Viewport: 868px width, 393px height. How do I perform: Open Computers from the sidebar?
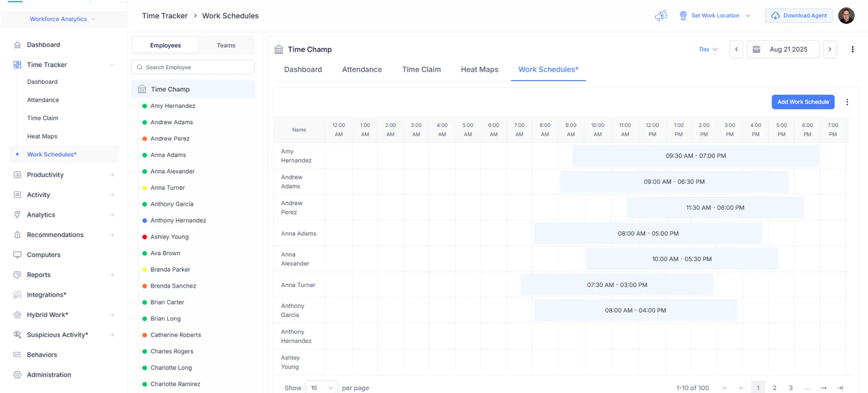coord(43,255)
